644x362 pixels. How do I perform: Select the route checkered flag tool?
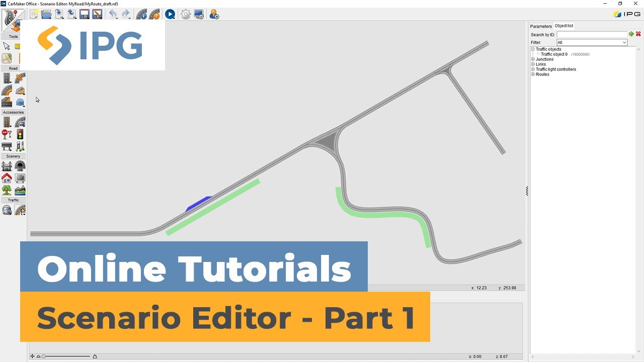tap(20, 210)
